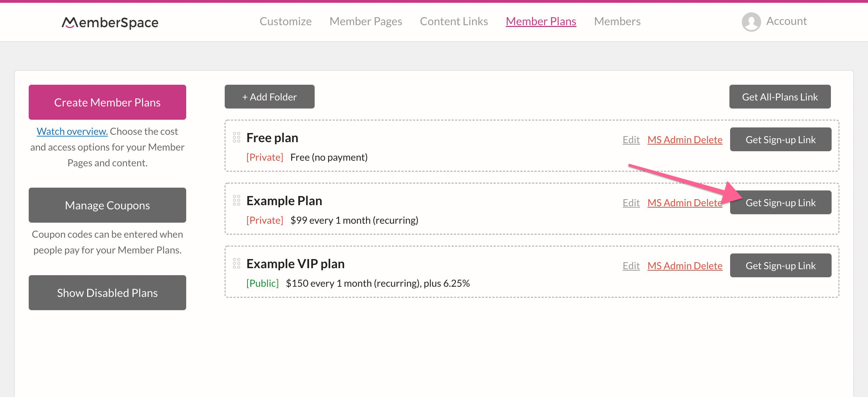
Task: Open Manage Coupons
Action: coord(107,205)
